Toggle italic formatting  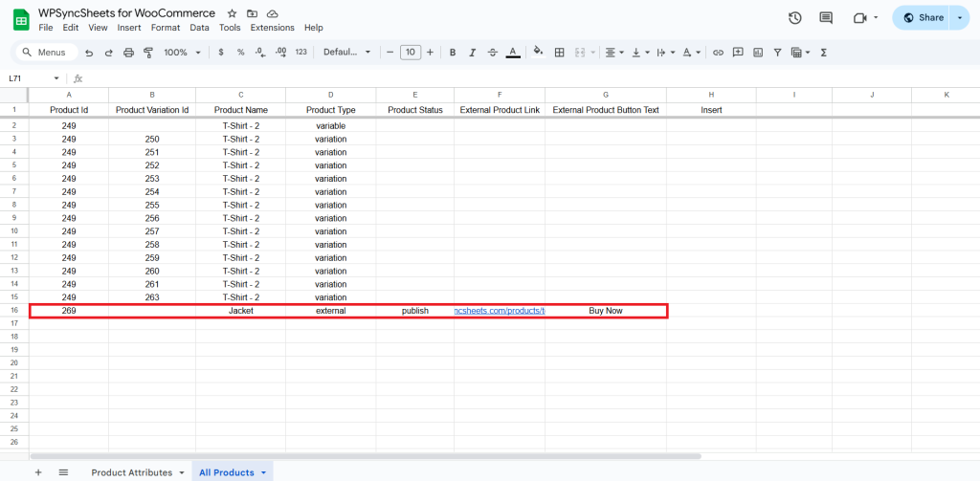[x=473, y=53]
